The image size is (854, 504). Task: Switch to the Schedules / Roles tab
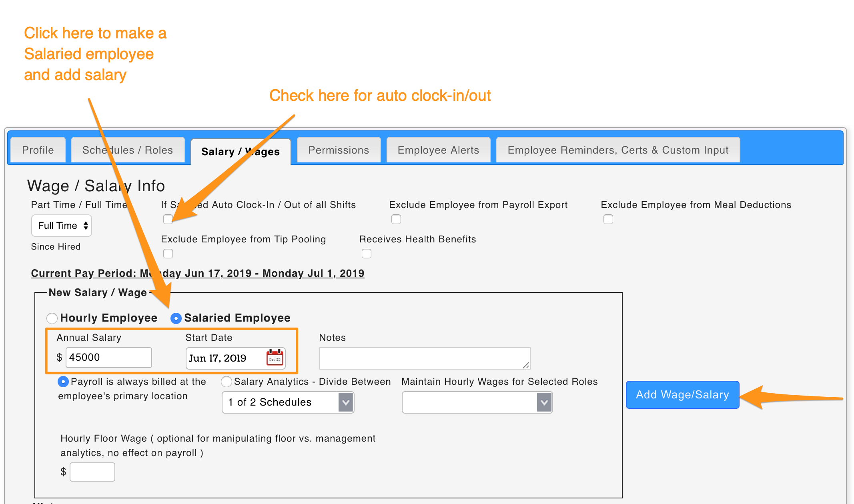(x=128, y=150)
